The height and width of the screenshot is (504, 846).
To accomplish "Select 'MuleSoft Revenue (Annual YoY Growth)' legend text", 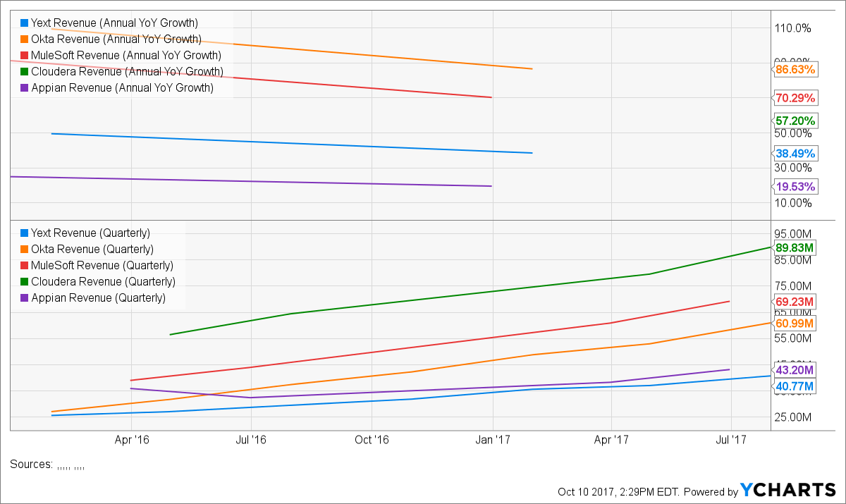I will 126,56.
